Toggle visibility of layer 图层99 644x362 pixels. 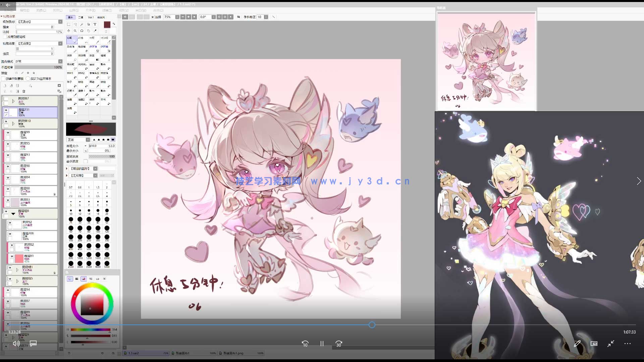[x=8, y=133]
